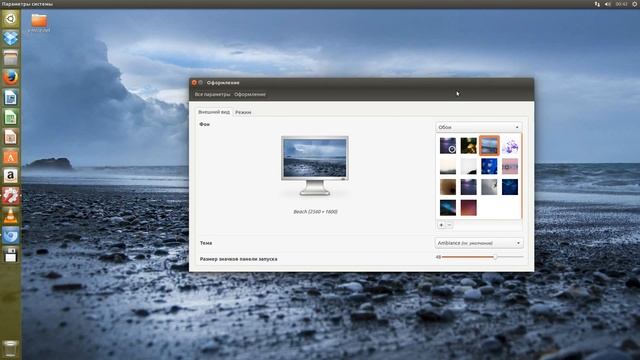Viewport: 640px width, 360px height.
Task: Select the grey wallpaper with small bird
Action: (x=489, y=187)
